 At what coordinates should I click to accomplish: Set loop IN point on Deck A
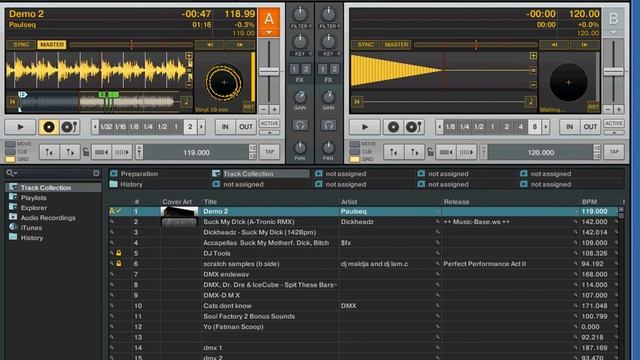click(225, 127)
